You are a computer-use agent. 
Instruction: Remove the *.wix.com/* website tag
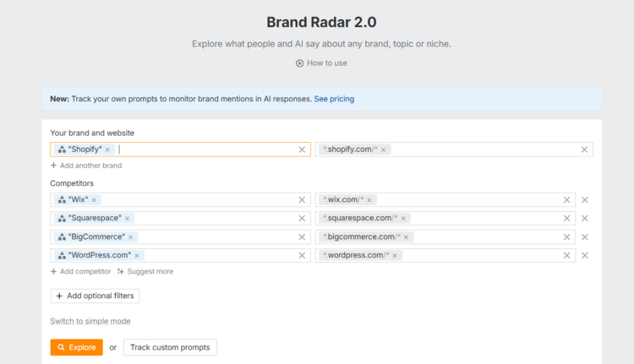coord(369,200)
